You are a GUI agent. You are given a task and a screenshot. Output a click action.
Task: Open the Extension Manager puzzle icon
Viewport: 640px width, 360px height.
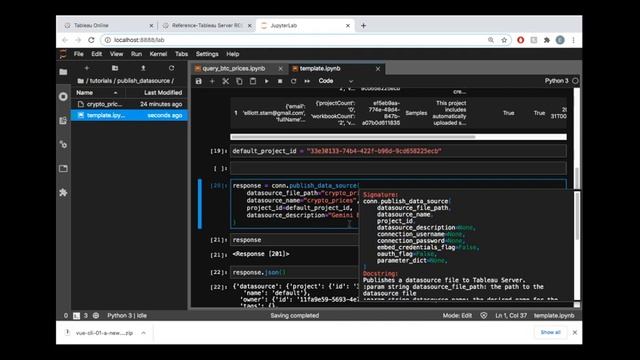pos(63,192)
